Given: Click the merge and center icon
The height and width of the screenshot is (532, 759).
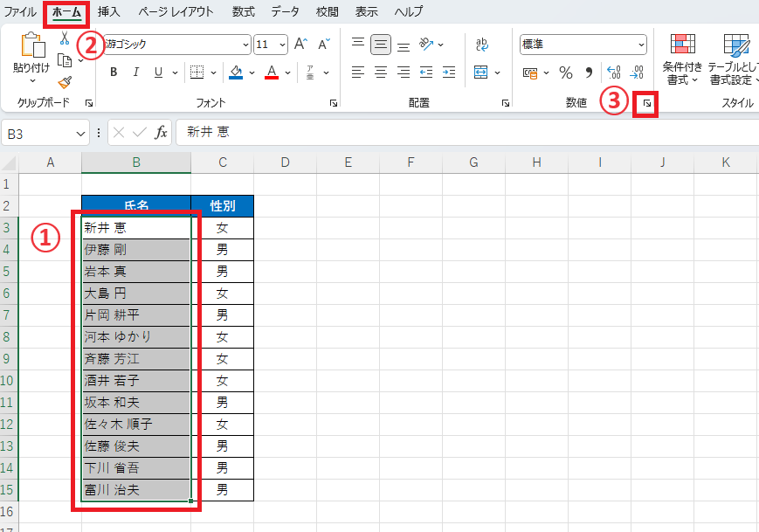Looking at the screenshot, I should [480, 73].
